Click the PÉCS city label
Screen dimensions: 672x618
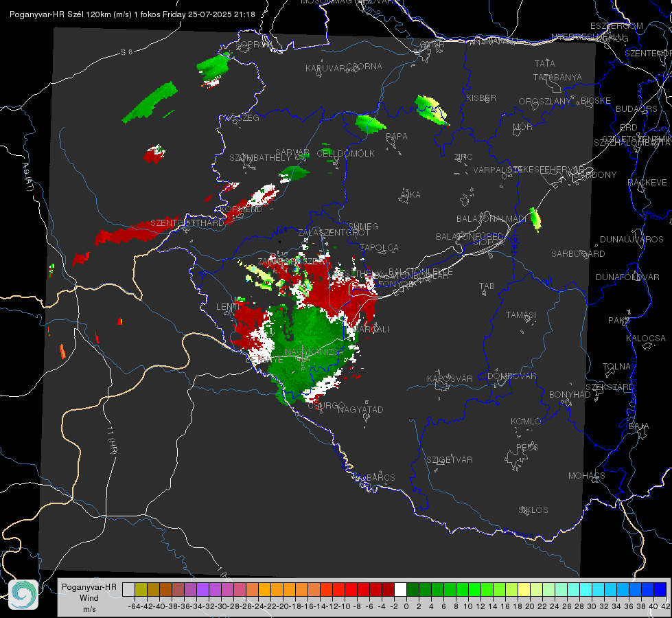[526, 447]
